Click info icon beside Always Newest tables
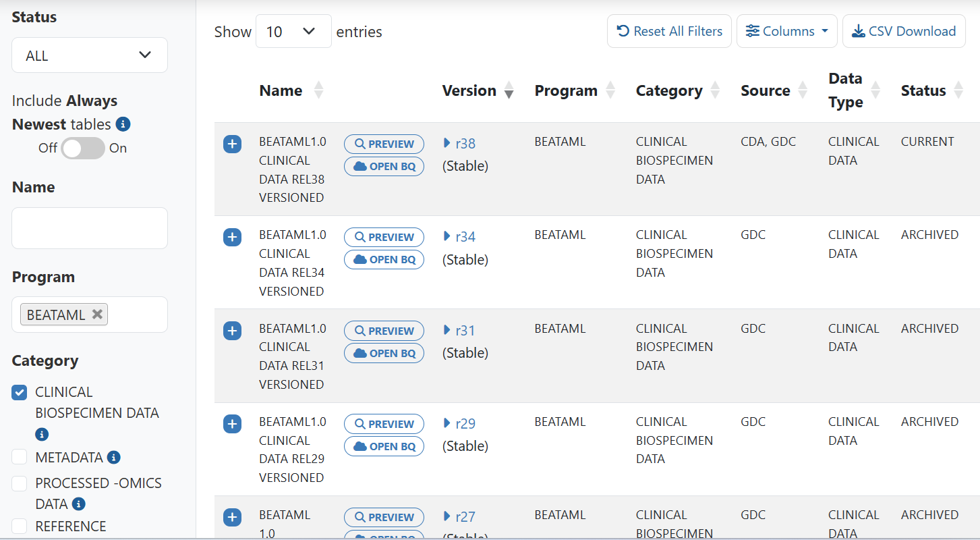The image size is (980, 540). click(123, 124)
